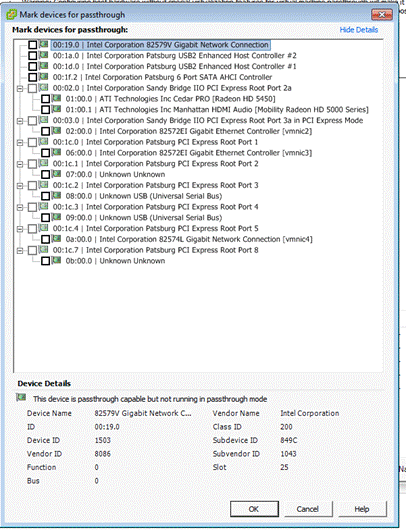
Task: Collapse the 00:03.0 Root Port 3a node
Action: tap(20, 121)
